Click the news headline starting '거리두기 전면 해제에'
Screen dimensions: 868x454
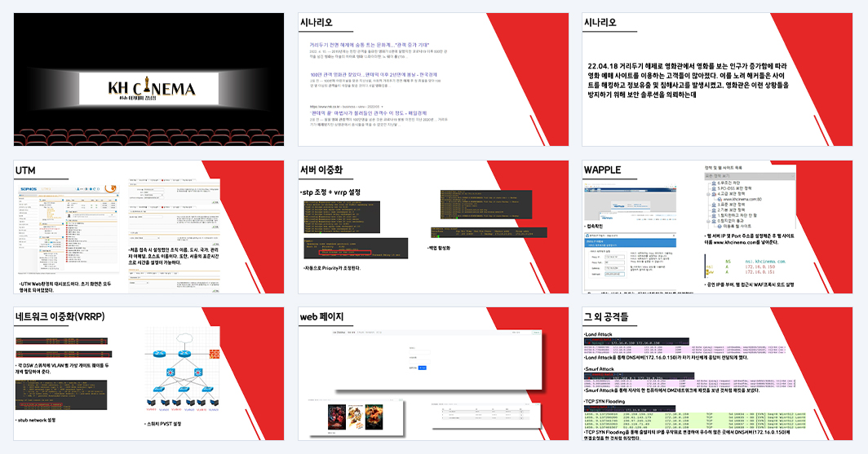370,45
